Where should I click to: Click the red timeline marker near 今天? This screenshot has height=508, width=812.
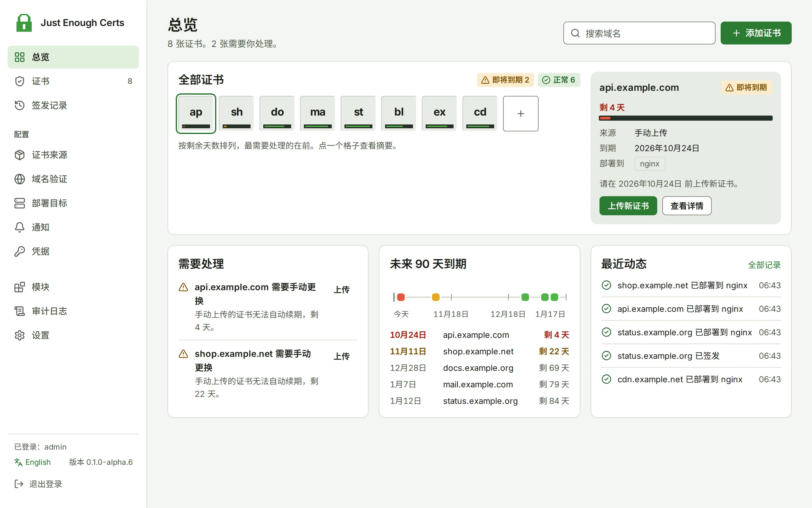coord(401,297)
